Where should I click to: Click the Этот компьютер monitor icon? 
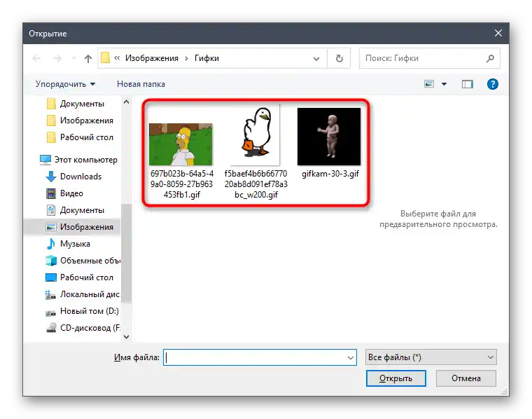pos(45,160)
